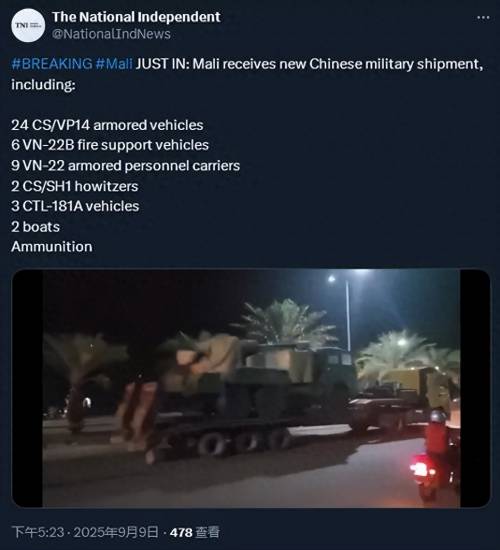
Task: Click the motorcyclist's red tail light in video
Action: coord(420,469)
